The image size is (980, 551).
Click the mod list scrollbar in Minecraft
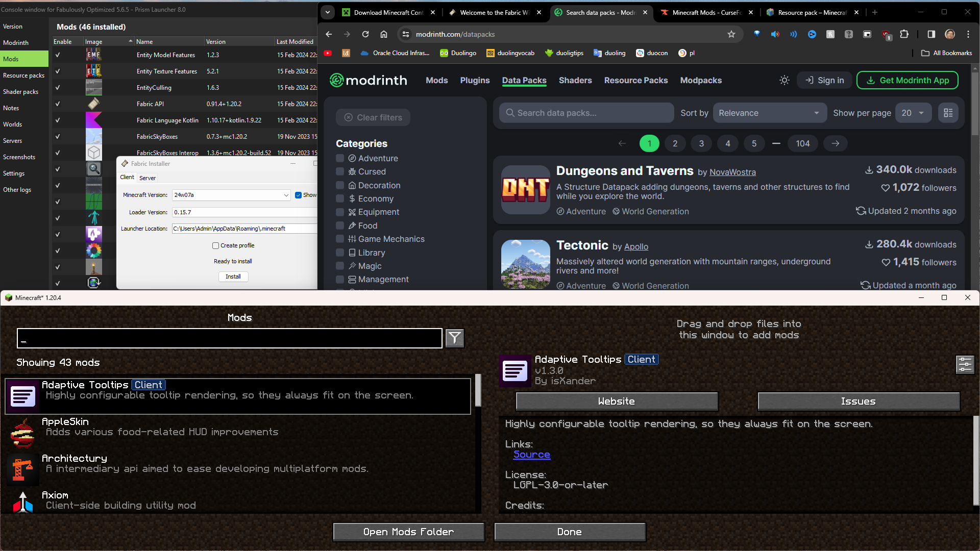478,390
